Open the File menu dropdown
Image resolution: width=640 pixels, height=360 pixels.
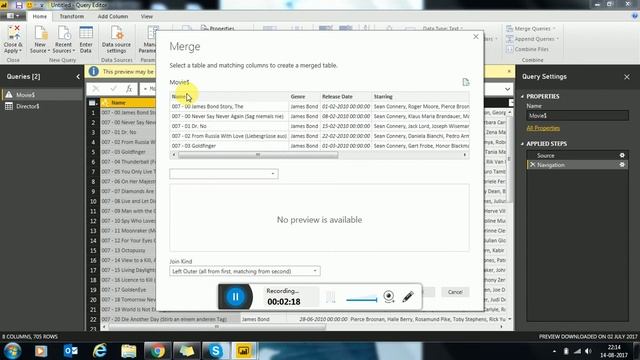tap(13, 16)
